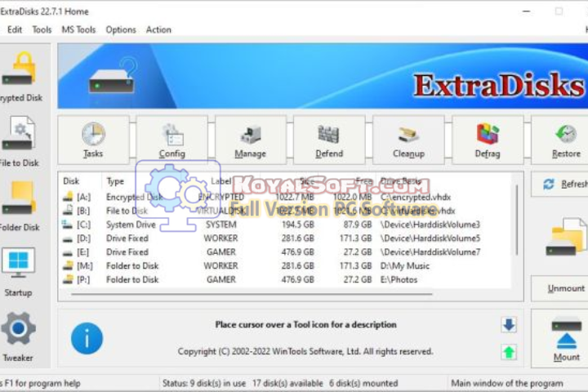Image resolution: width=588 pixels, height=392 pixels.
Task: Open the Action menu
Action: (x=158, y=29)
